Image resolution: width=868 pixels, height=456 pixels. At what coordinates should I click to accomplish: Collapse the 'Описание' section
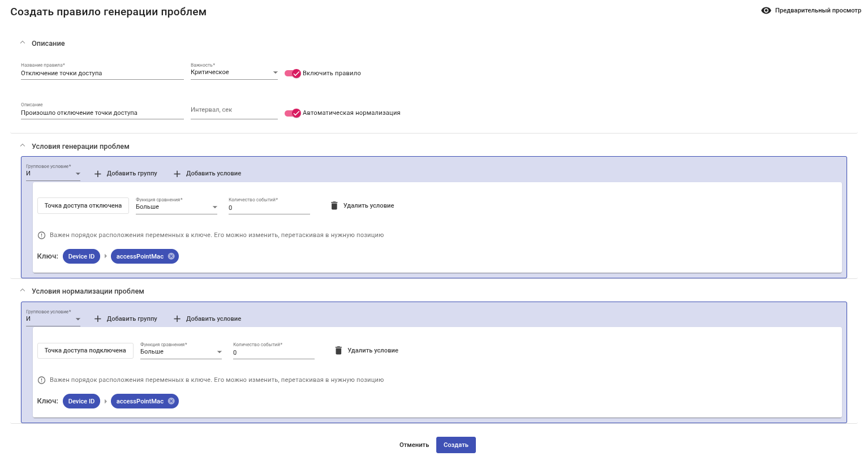[x=23, y=43]
